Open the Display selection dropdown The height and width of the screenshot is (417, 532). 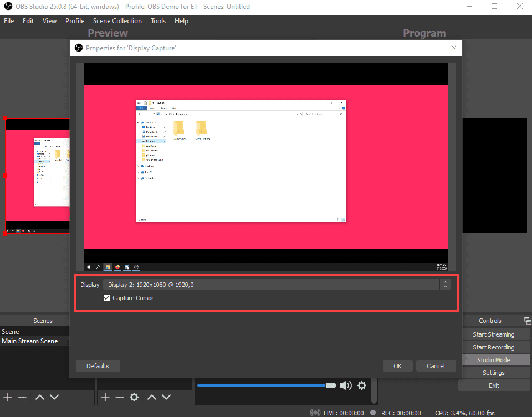(273, 284)
